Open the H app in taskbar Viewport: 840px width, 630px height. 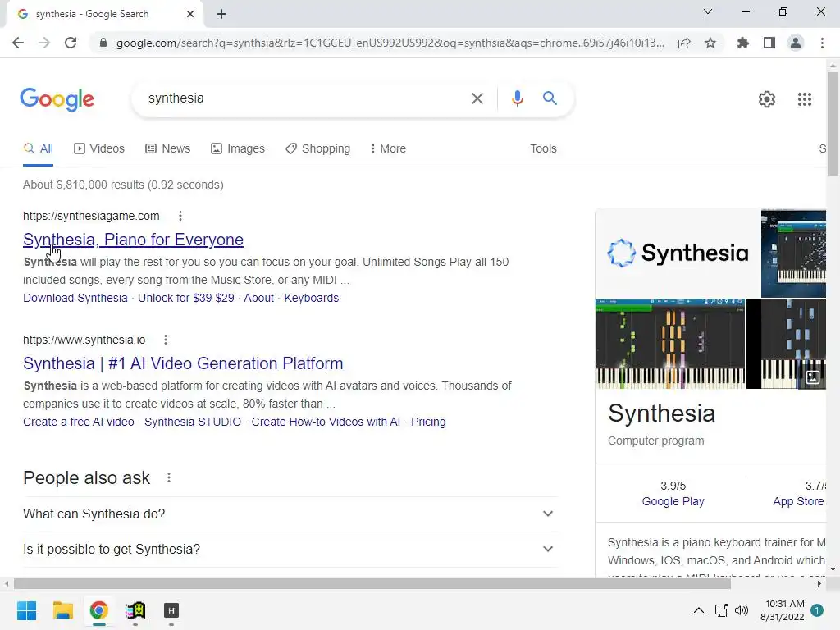[x=171, y=610]
